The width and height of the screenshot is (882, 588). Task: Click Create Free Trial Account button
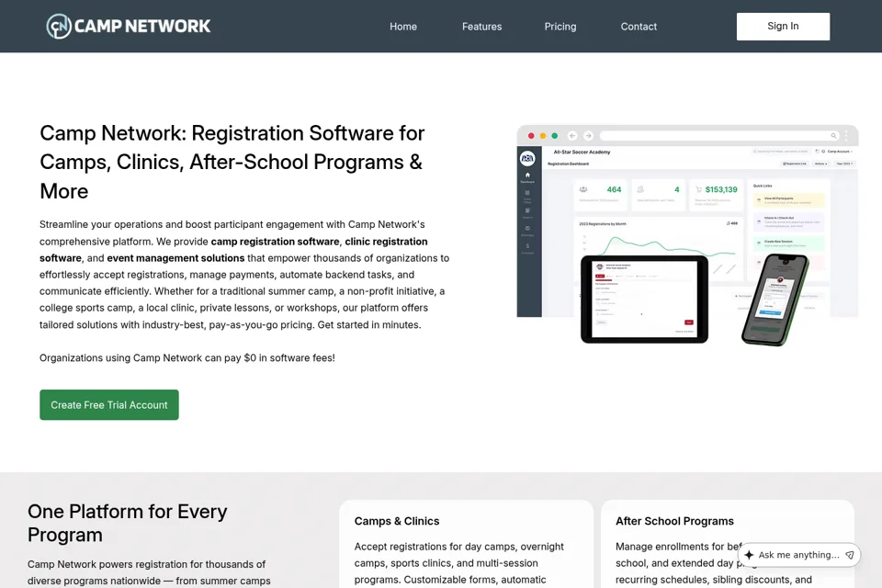pos(109,404)
